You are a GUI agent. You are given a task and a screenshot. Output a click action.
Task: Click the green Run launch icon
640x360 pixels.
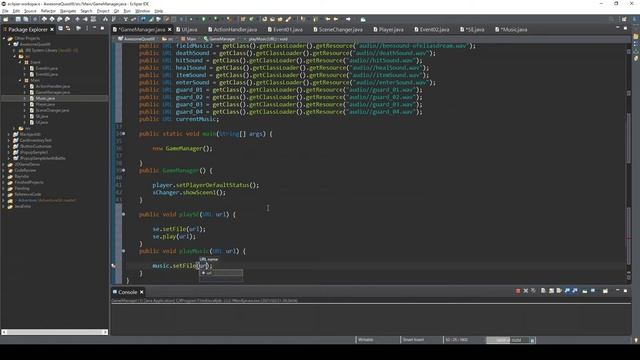coord(203,19)
